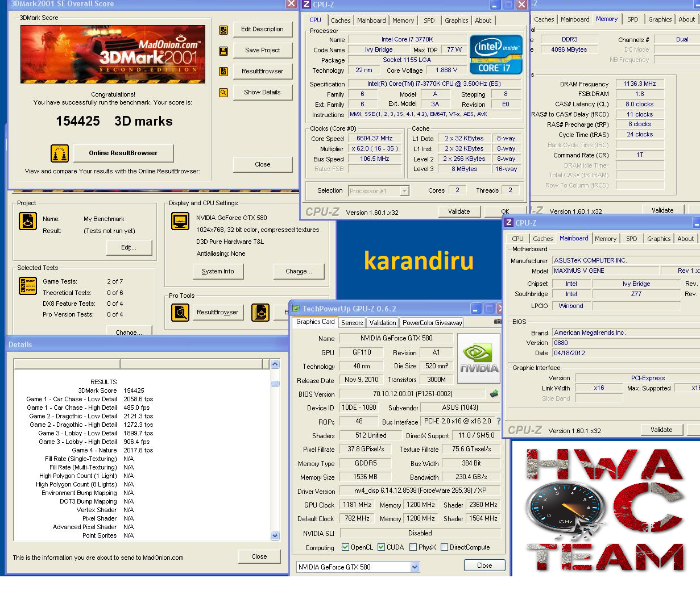The image size is (700, 607).
Task: Click the GPU-Z BIOS Version field
Action: pyautogui.click(x=413, y=394)
